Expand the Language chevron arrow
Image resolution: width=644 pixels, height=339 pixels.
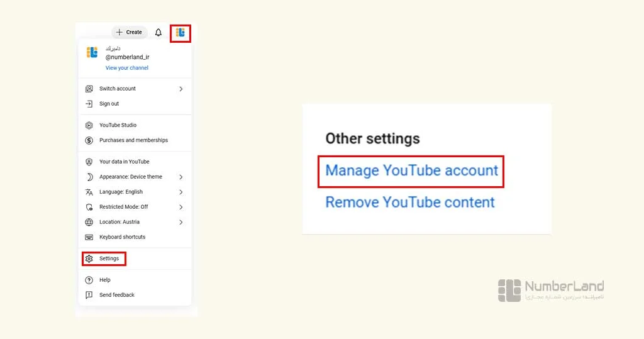pos(180,192)
